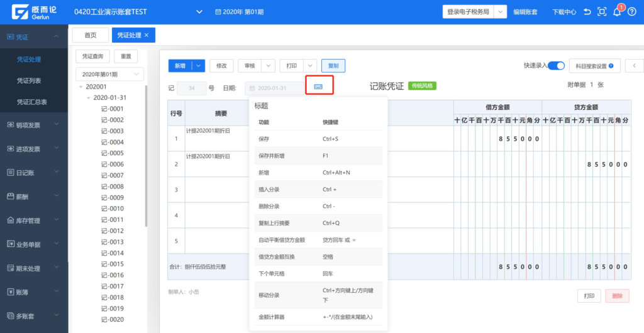Click the 删除 button
Screen dimensions: 644x333
[617, 296]
